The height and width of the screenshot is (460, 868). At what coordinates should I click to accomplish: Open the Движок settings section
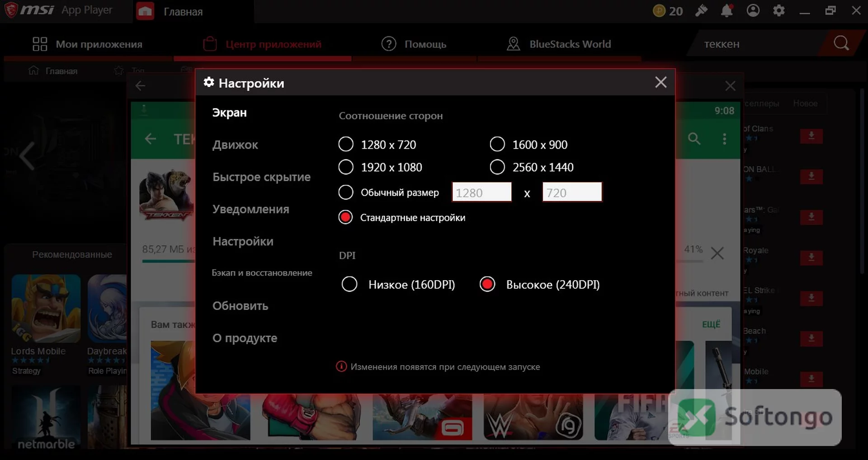point(235,145)
